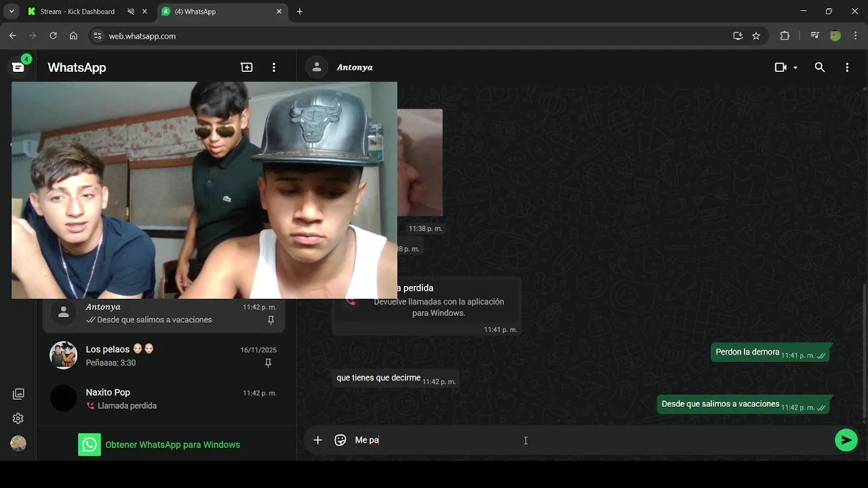Go forward in the browser
The image size is (868, 488).
[x=33, y=36]
